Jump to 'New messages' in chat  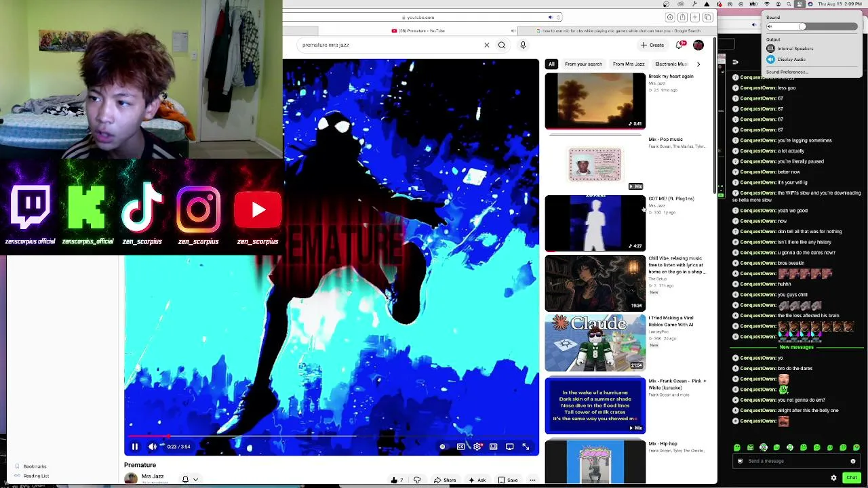pos(796,347)
